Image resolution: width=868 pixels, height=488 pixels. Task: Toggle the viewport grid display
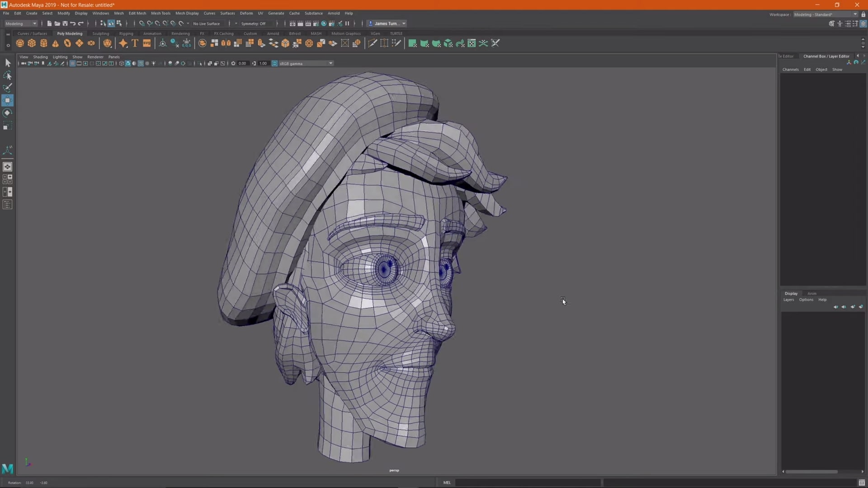tap(72, 63)
